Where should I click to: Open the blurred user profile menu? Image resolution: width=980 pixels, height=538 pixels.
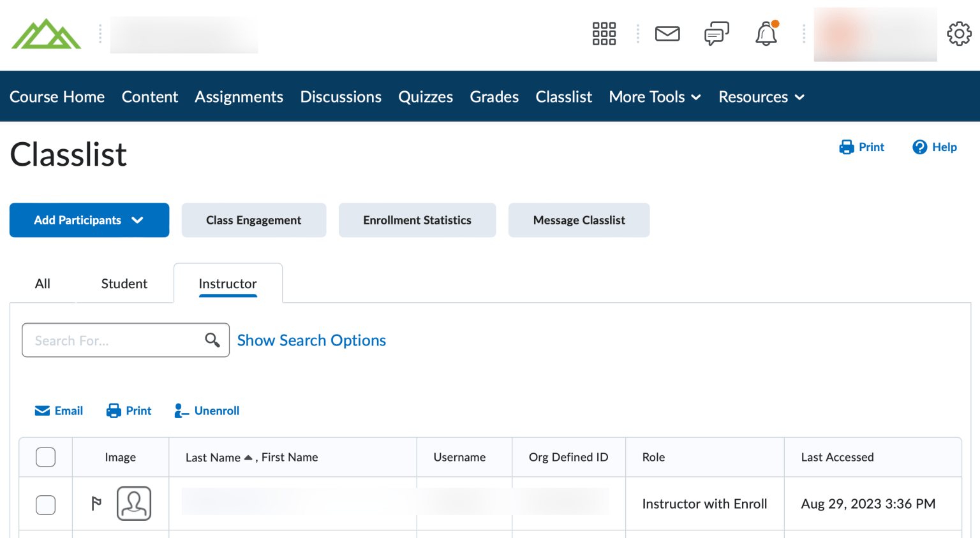pos(875,34)
